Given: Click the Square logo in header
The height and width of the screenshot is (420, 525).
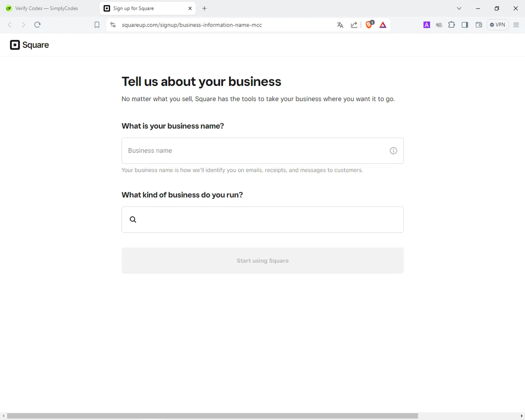Looking at the screenshot, I should point(29,45).
